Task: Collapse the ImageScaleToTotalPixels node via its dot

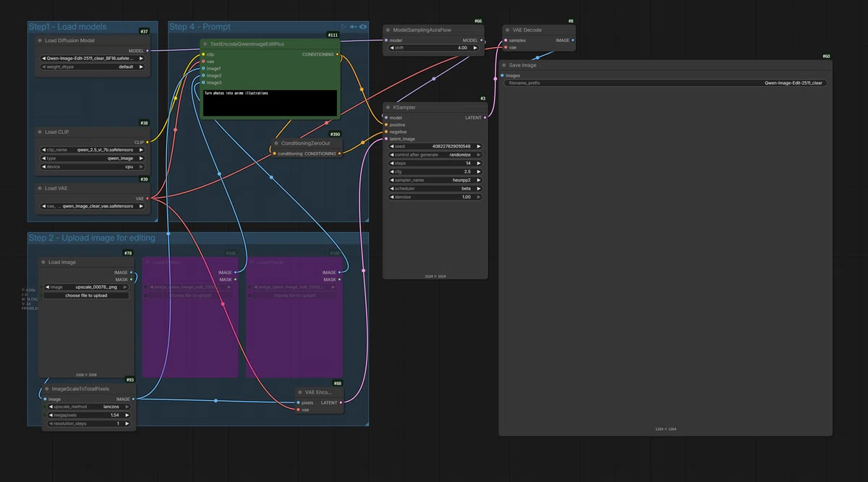Action: pos(46,389)
